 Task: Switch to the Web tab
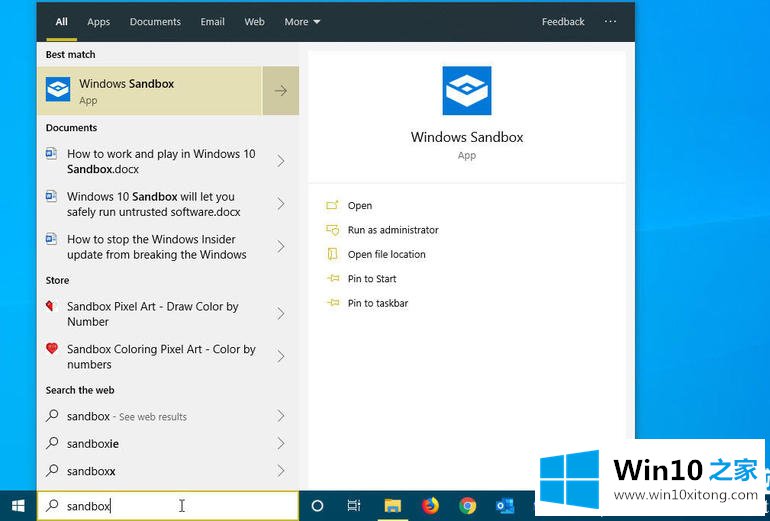click(x=254, y=22)
